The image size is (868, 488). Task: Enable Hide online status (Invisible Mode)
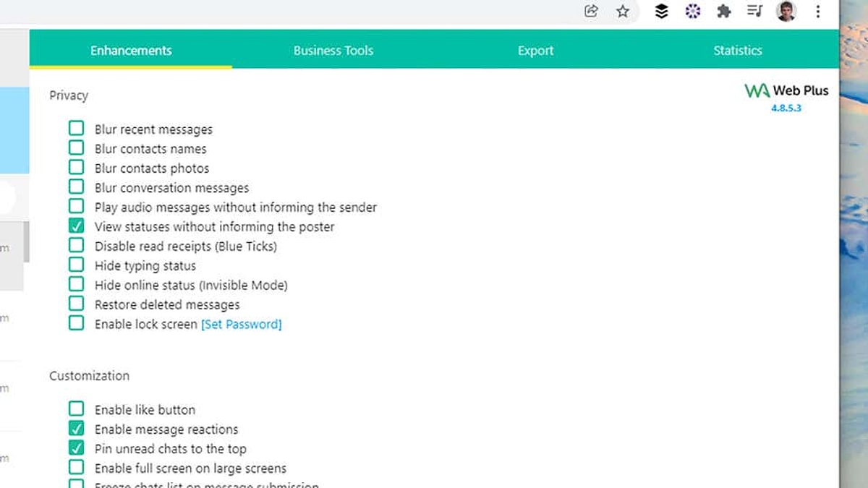[x=76, y=285]
